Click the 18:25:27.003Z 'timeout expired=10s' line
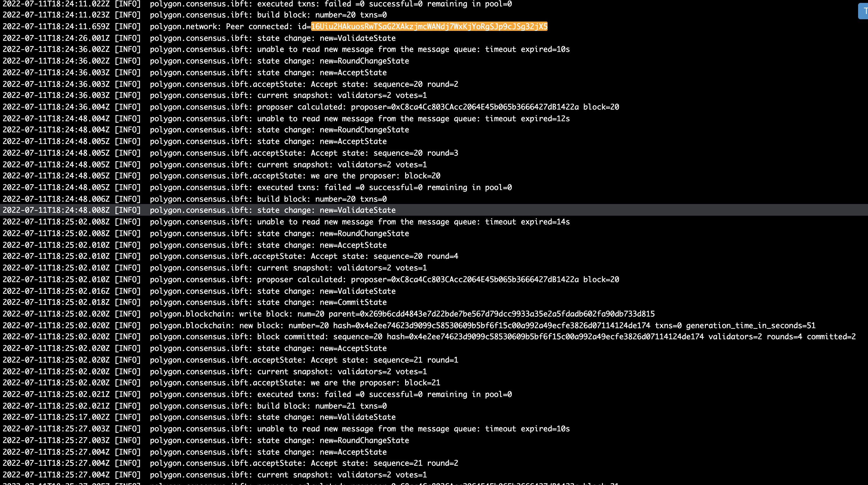This screenshot has width=868, height=485. coord(286,429)
